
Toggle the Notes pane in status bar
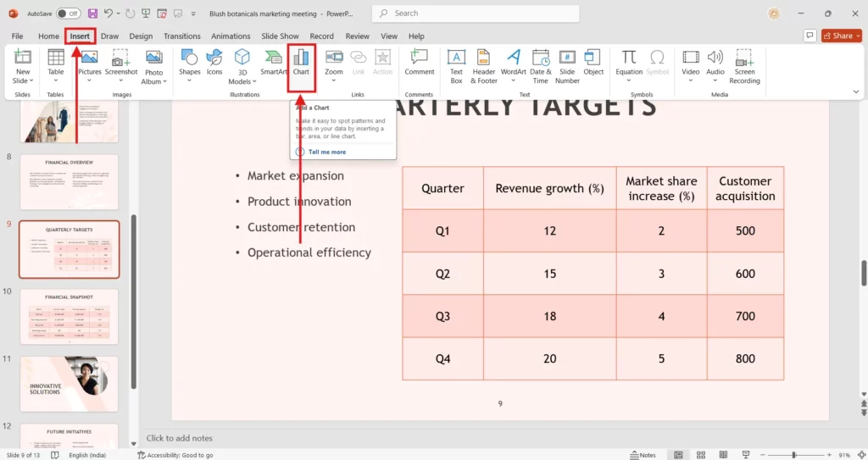click(x=643, y=455)
